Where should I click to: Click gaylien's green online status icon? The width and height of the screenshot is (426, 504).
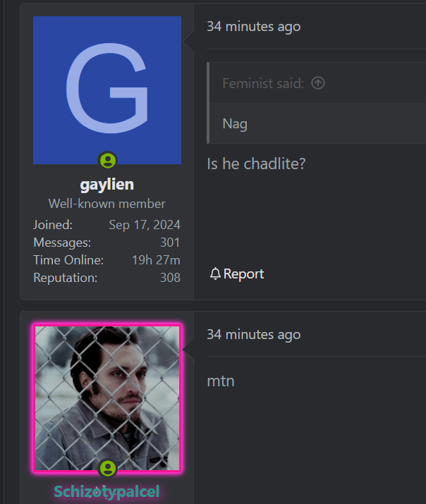(108, 160)
